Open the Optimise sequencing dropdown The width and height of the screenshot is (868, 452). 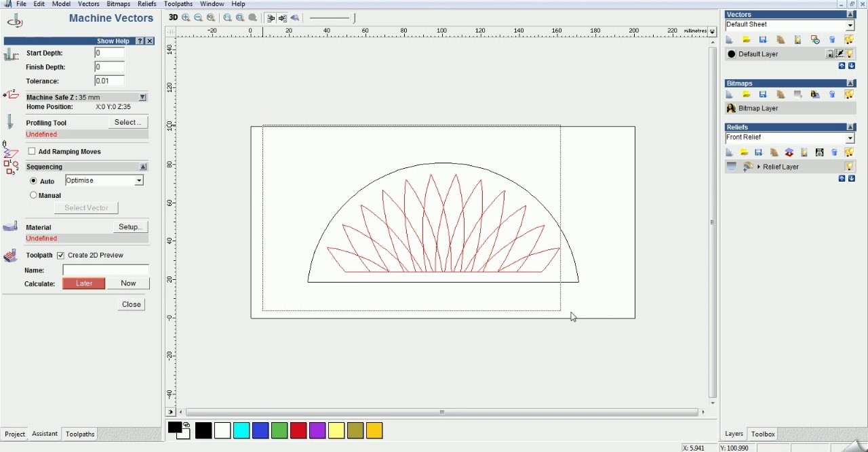(x=138, y=181)
